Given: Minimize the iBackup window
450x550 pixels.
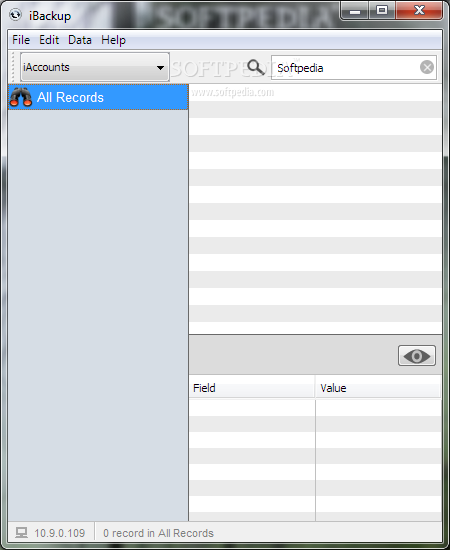Looking at the screenshot, I should tap(355, 11).
